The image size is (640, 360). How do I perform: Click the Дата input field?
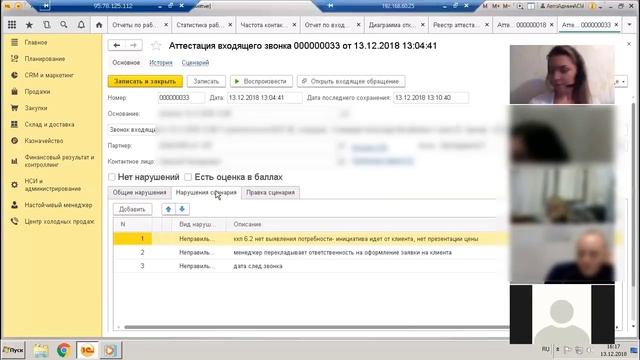[265, 98]
